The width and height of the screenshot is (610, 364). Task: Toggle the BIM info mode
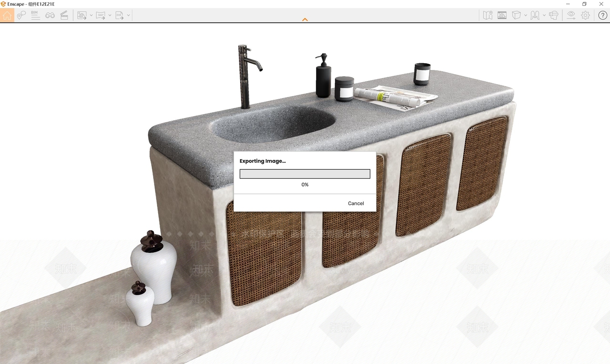(35, 15)
